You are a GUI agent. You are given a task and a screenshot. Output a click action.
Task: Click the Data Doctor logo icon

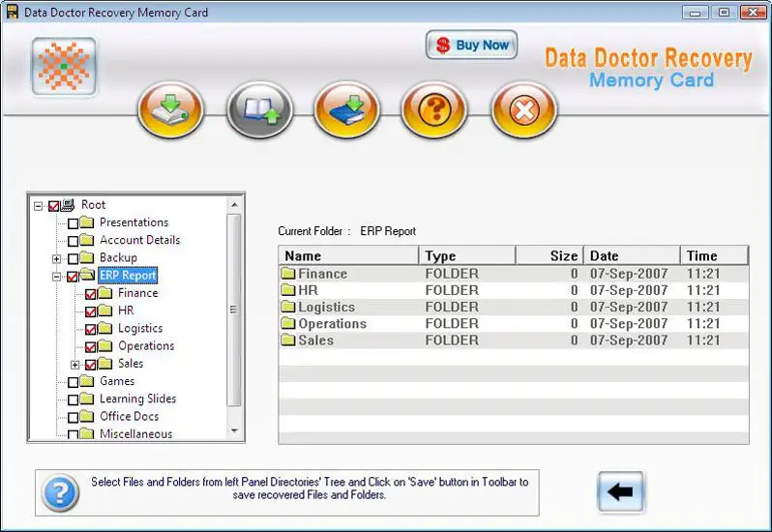tap(64, 66)
